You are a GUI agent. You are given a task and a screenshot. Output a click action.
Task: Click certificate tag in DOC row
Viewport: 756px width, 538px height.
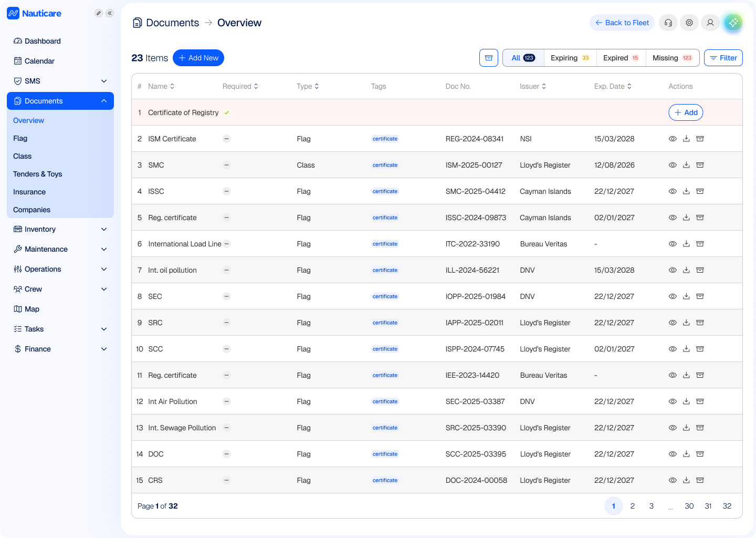[x=385, y=454]
